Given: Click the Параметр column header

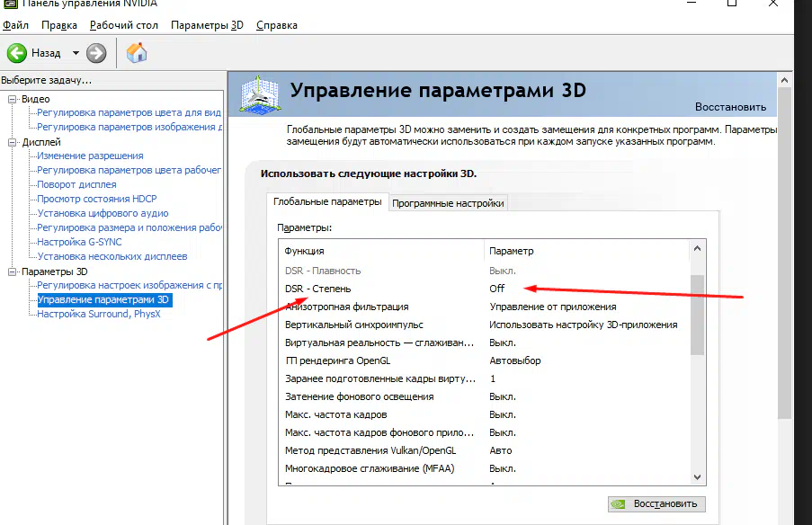Looking at the screenshot, I should coord(587,251).
